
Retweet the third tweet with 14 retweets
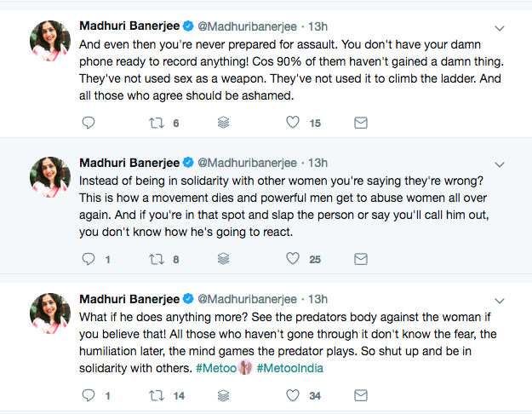coord(155,395)
